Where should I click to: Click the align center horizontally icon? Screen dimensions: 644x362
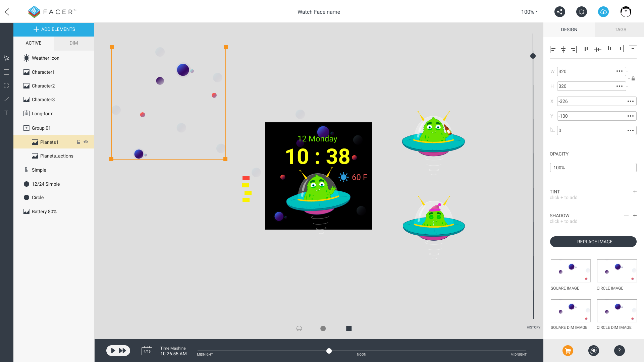(x=563, y=48)
